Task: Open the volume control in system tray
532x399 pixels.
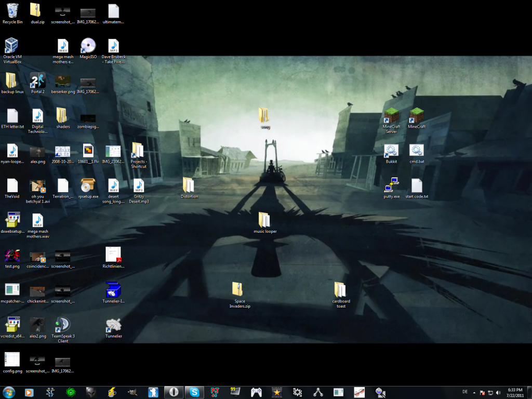Action: click(x=498, y=393)
